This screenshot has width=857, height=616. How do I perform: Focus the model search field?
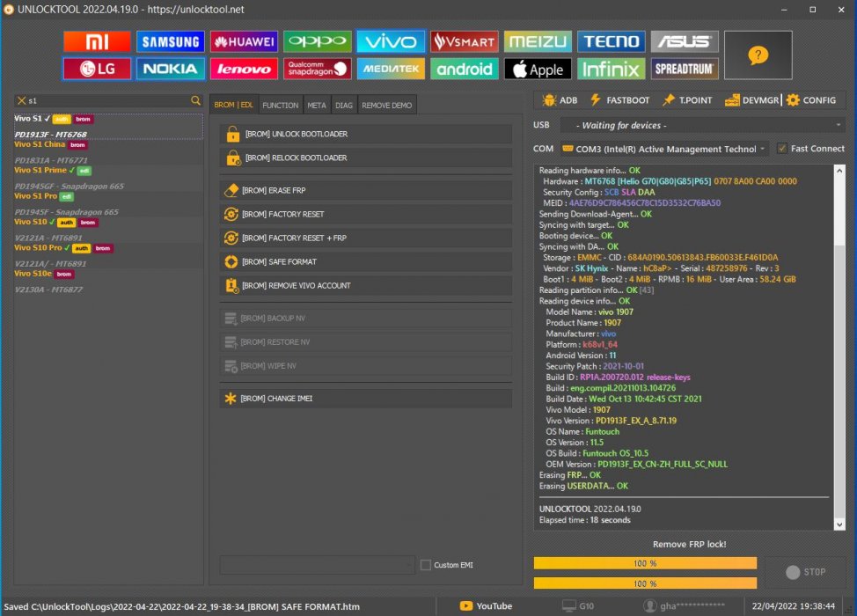click(108, 100)
